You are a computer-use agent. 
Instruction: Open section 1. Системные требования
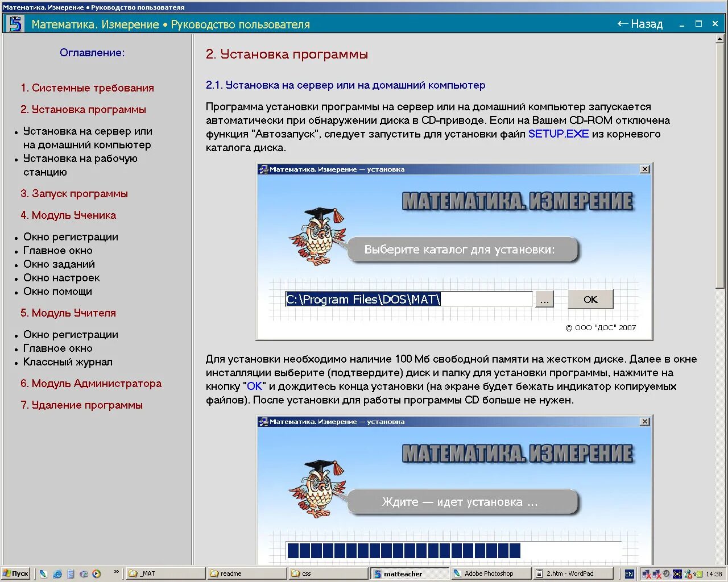pos(87,88)
